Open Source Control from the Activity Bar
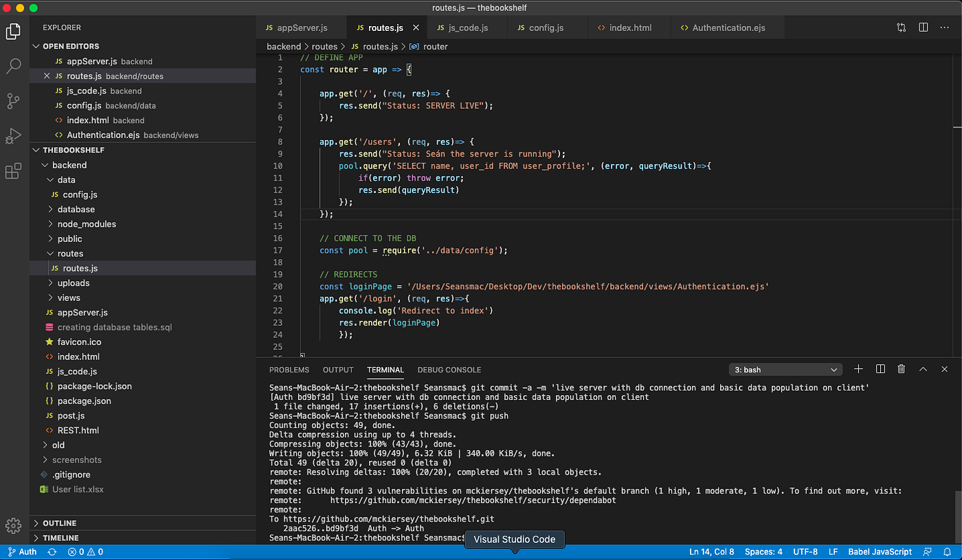Viewport: 962px width, 560px height. point(14,101)
